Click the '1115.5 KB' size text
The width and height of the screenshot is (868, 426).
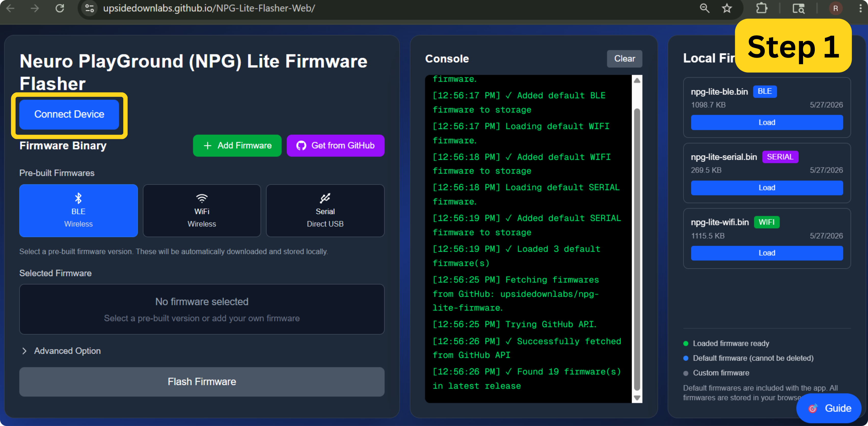click(x=708, y=236)
